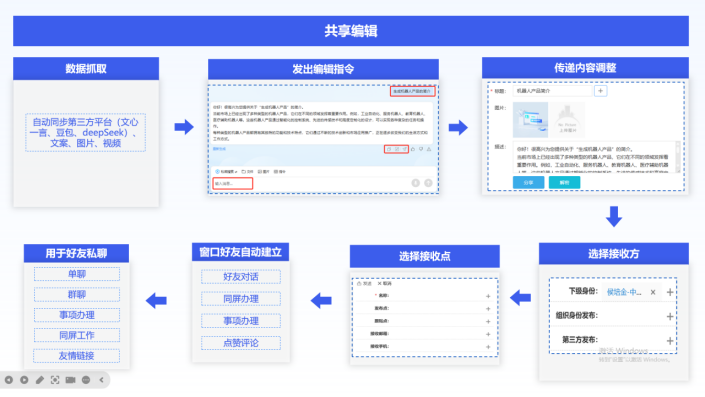Collapse the slideshow toolbar chevron

click(x=102, y=380)
